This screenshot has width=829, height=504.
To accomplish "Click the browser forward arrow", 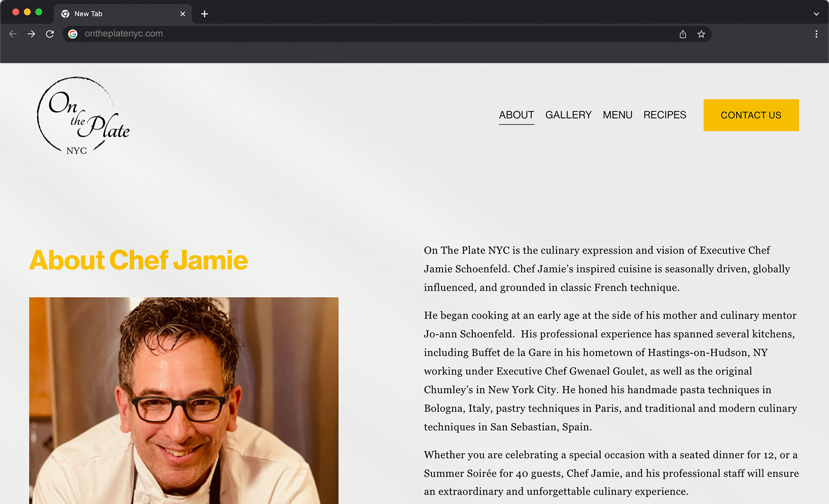I will (31, 34).
